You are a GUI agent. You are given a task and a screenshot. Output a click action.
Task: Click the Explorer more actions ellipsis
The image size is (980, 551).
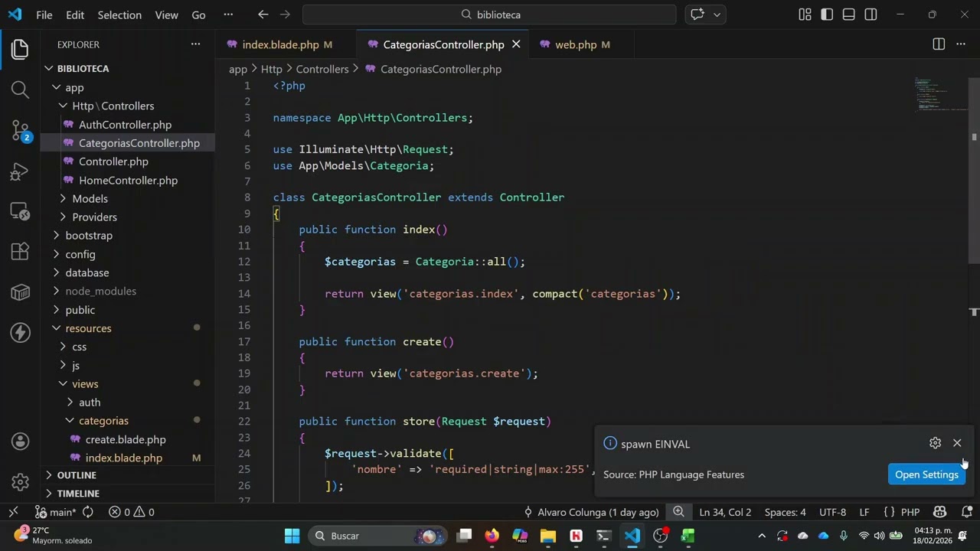pos(195,44)
